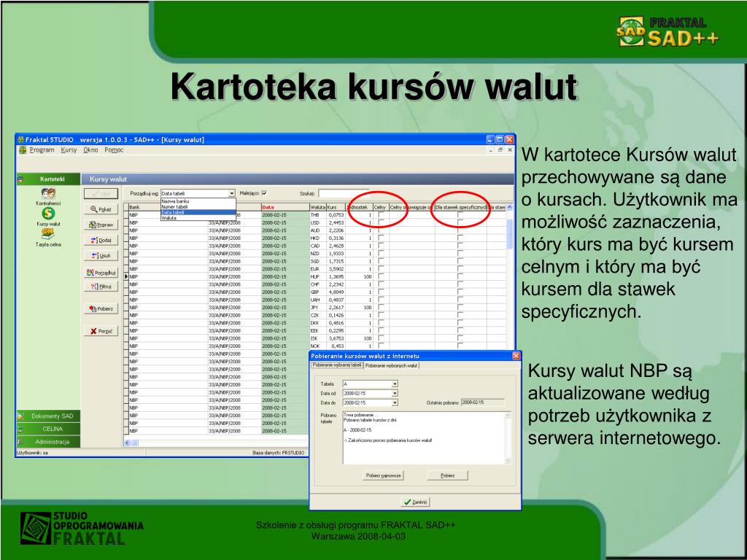
Task: Click the Porzuć cancel button
Action: [x=101, y=331]
